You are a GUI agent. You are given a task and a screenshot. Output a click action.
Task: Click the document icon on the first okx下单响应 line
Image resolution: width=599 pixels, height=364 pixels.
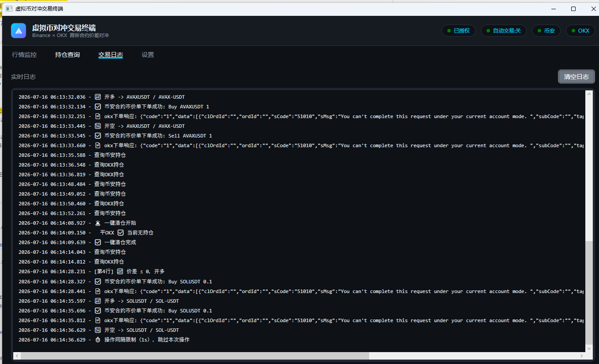[98, 116]
